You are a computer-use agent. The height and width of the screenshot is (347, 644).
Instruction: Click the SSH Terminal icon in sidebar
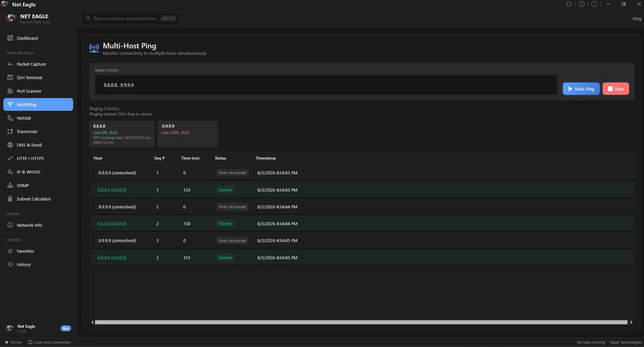[10, 78]
